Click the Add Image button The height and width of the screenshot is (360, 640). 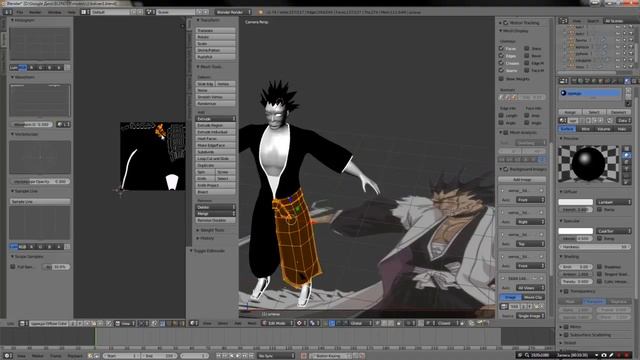(522, 180)
